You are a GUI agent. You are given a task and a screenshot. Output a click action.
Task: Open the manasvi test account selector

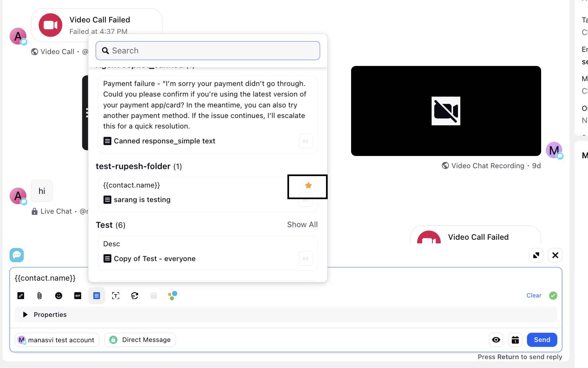click(57, 340)
